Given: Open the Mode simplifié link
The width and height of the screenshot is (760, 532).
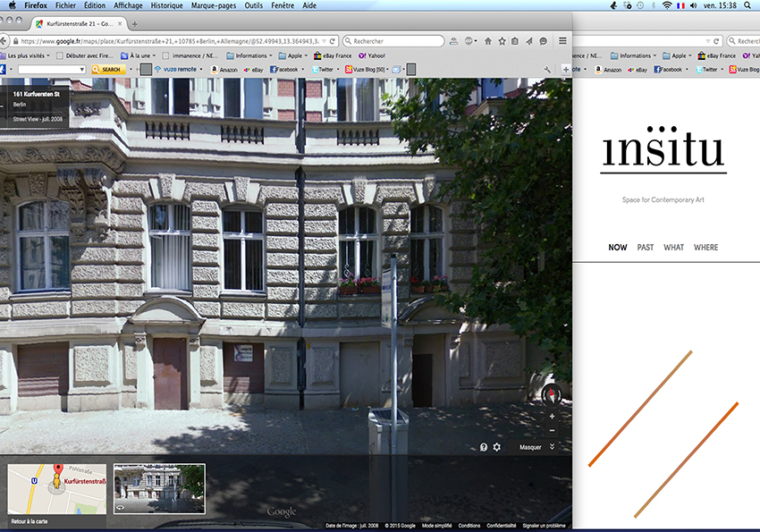Looking at the screenshot, I should tap(436, 526).
